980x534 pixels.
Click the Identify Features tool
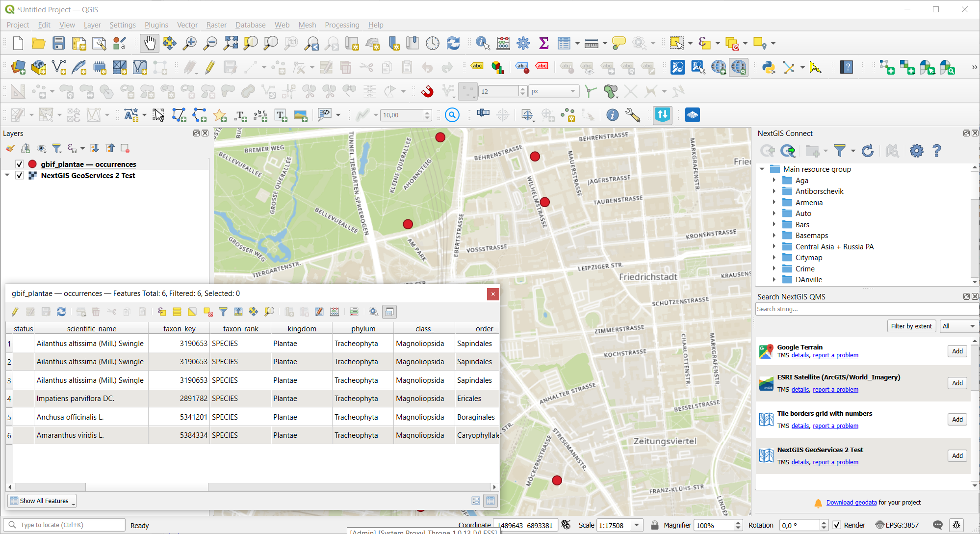[483, 43]
